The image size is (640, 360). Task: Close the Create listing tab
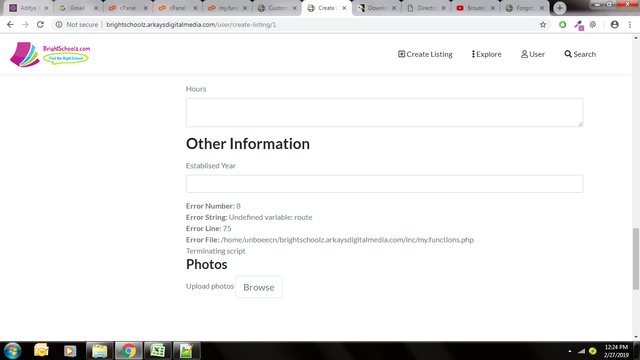[344, 8]
